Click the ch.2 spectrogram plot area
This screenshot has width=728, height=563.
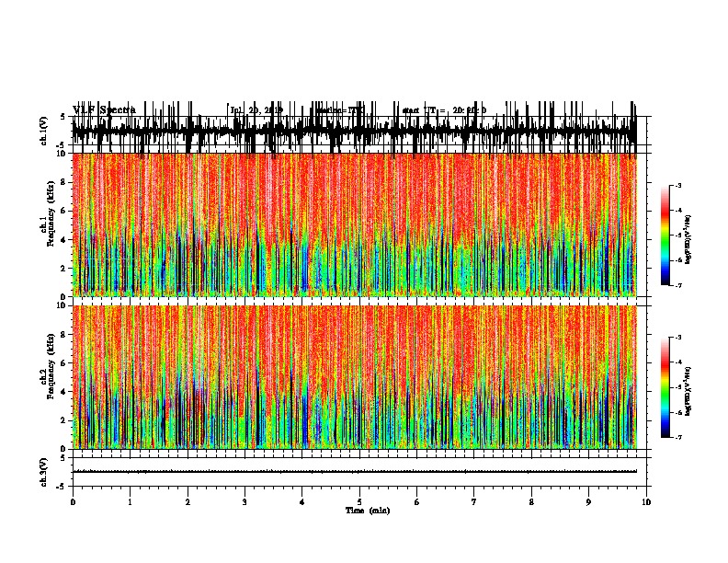(x=354, y=377)
